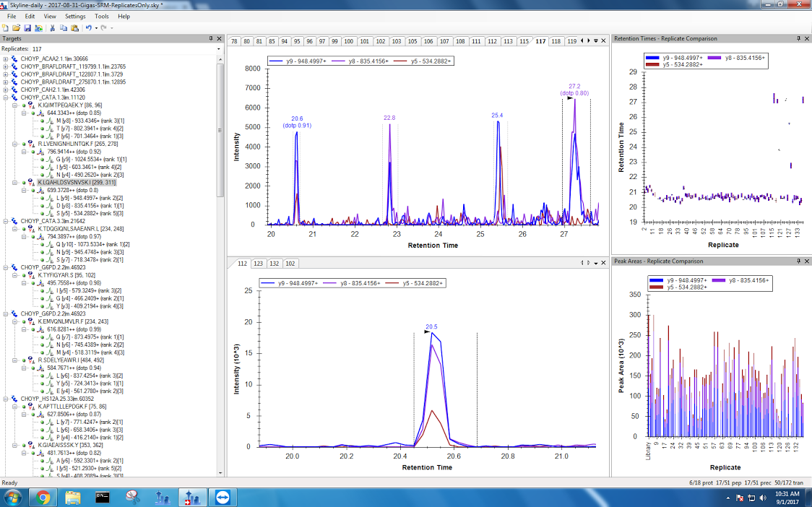Open the Settings menu
812x507 pixels.
(x=74, y=16)
